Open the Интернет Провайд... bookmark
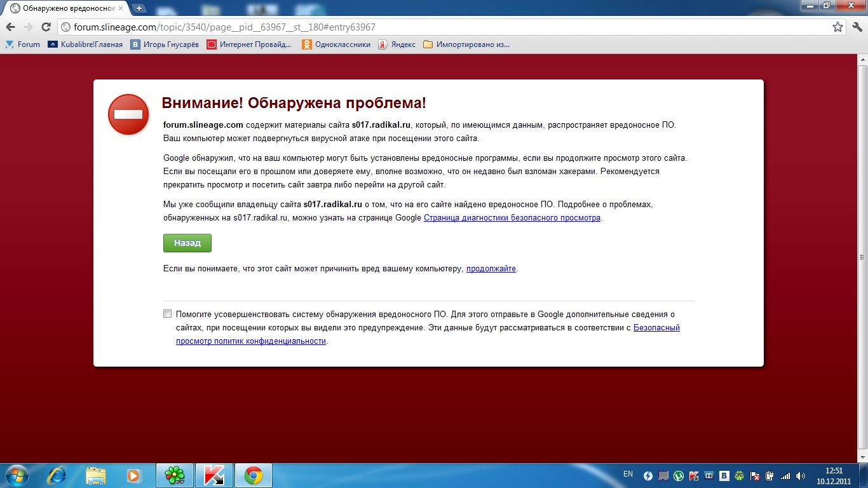 pyautogui.click(x=249, y=44)
